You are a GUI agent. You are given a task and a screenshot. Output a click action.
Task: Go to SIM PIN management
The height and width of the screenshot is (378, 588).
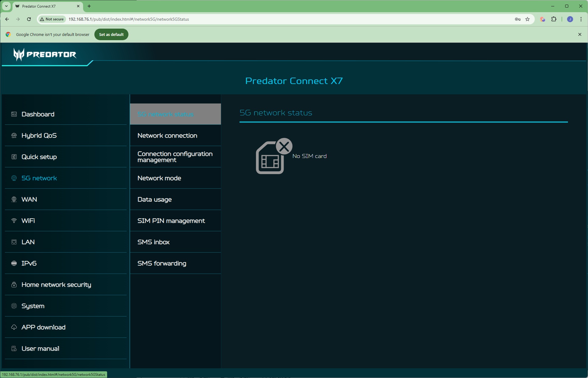pyautogui.click(x=171, y=221)
